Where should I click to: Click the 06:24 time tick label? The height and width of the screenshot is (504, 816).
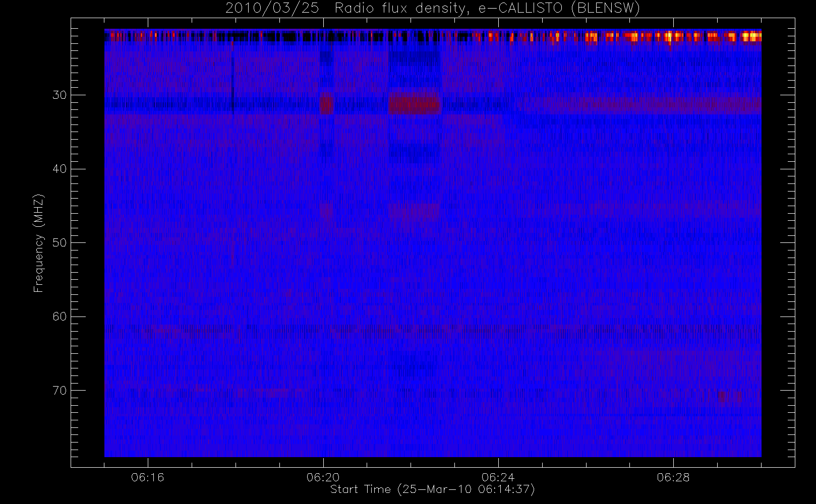point(498,477)
